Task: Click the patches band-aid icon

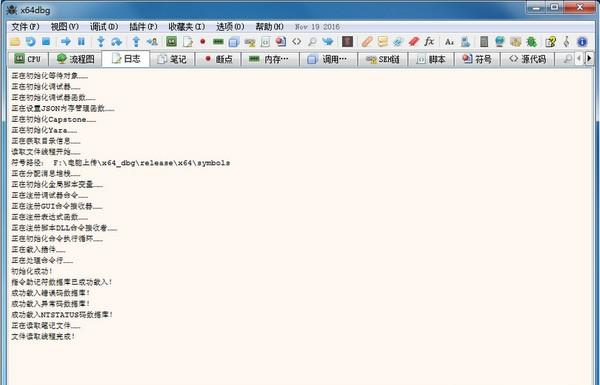Action: [367, 41]
